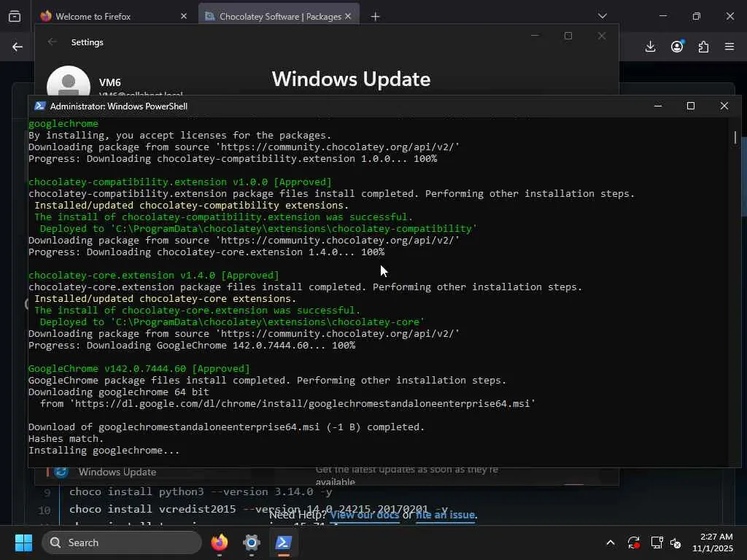Image resolution: width=747 pixels, height=560 pixels.
Task: Go back in Firefox navigation
Action: (x=18, y=47)
